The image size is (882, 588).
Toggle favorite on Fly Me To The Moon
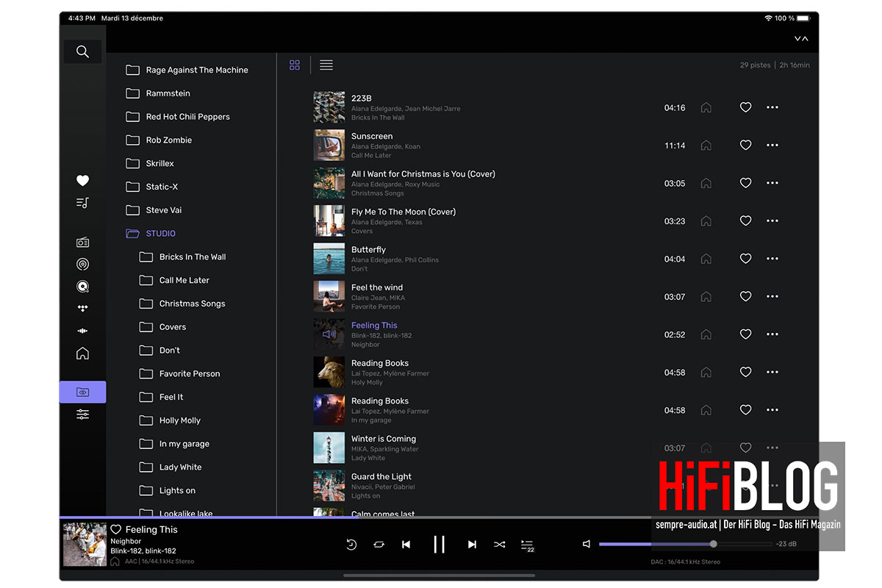745,220
